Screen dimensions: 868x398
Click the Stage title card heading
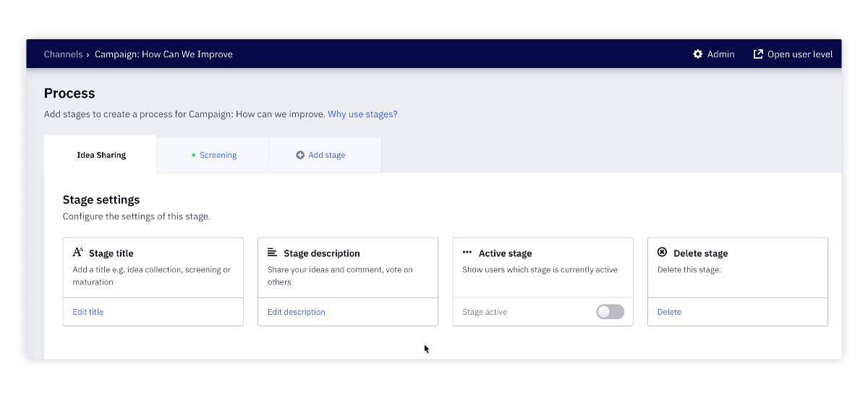click(x=111, y=253)
